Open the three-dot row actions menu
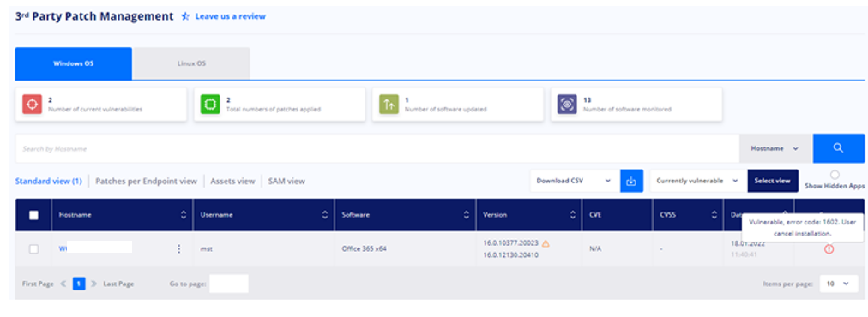Screen dimensions: 868x317 tap(178, 249)
